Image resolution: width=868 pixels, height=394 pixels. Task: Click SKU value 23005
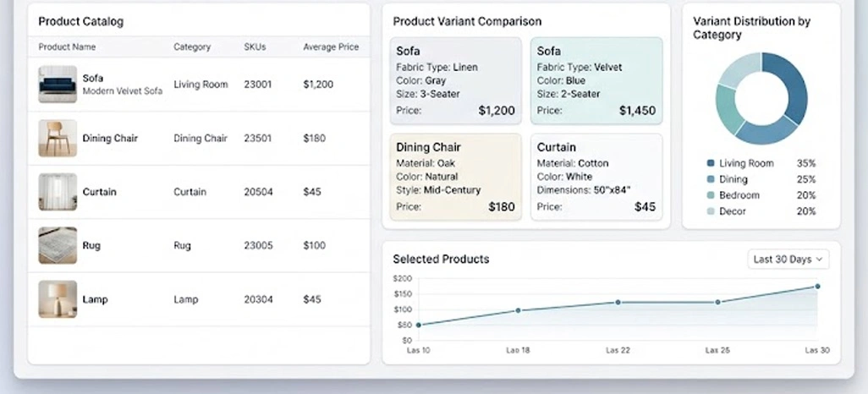(x=259, y=245)
